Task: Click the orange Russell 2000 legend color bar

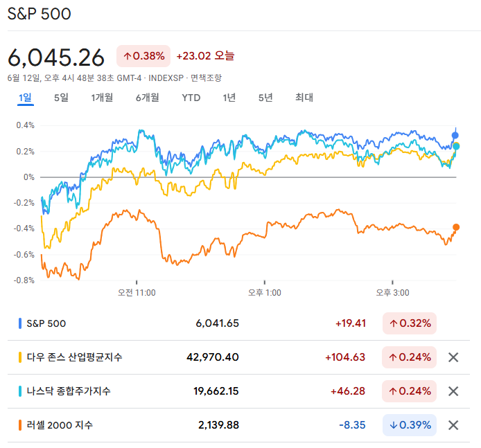Action: [x=20, y=425]
